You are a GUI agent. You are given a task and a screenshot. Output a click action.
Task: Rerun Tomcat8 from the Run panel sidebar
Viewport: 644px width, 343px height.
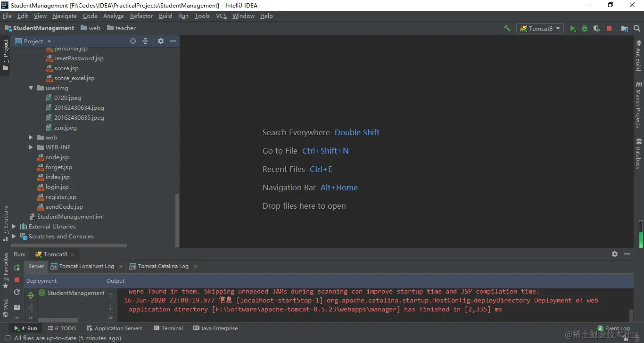(x=17, y=267)
